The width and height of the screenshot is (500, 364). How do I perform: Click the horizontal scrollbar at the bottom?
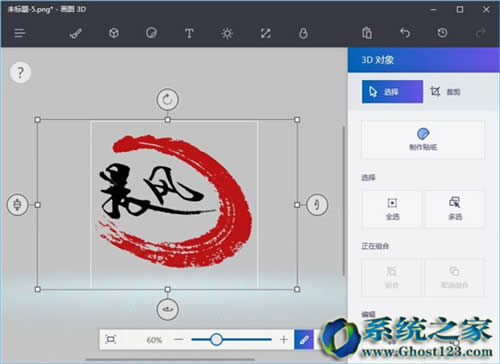pos(170,360)
